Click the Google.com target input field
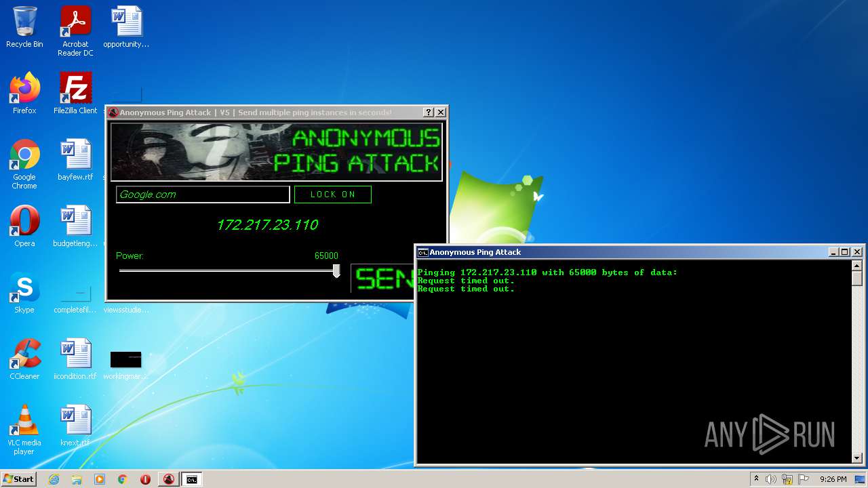 pyautogui.click(x=203, y=195)
